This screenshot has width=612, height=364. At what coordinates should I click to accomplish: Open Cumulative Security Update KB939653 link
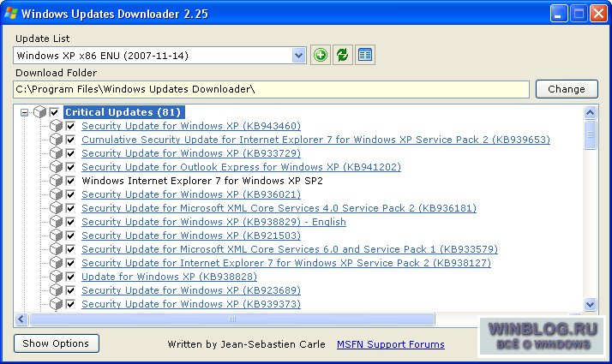[x=315, y=140]
